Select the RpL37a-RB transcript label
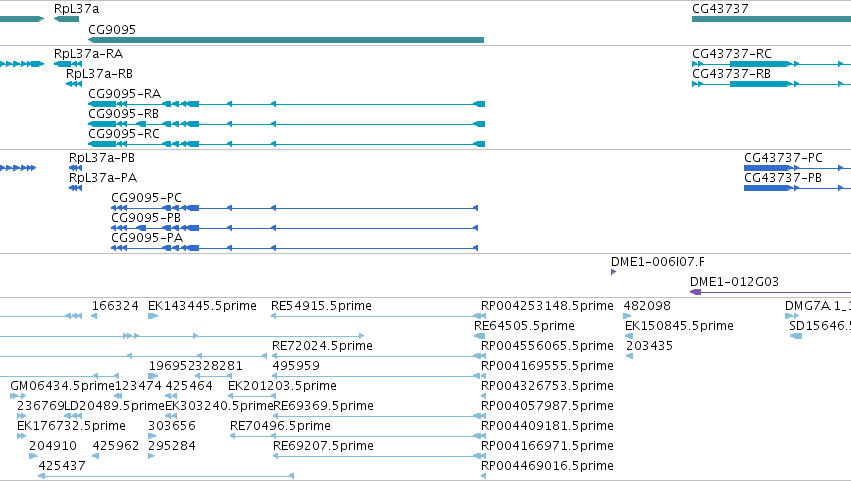851x481 pixels. pos(99,74)
